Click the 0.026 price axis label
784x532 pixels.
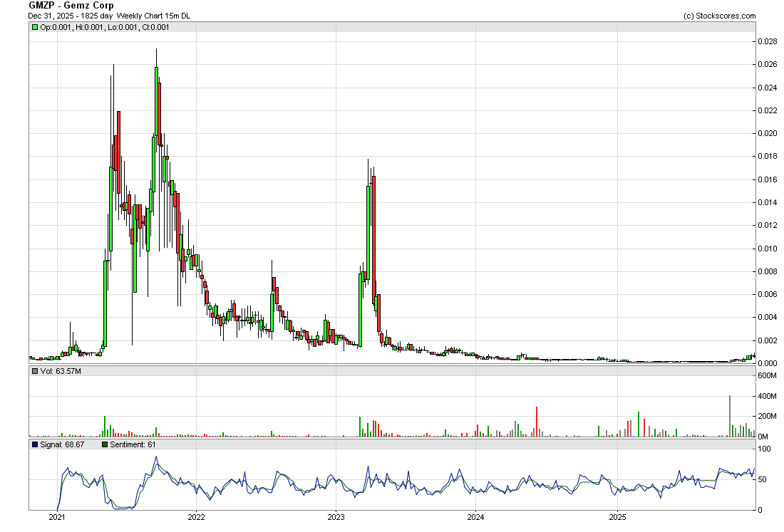coord(768,64)
